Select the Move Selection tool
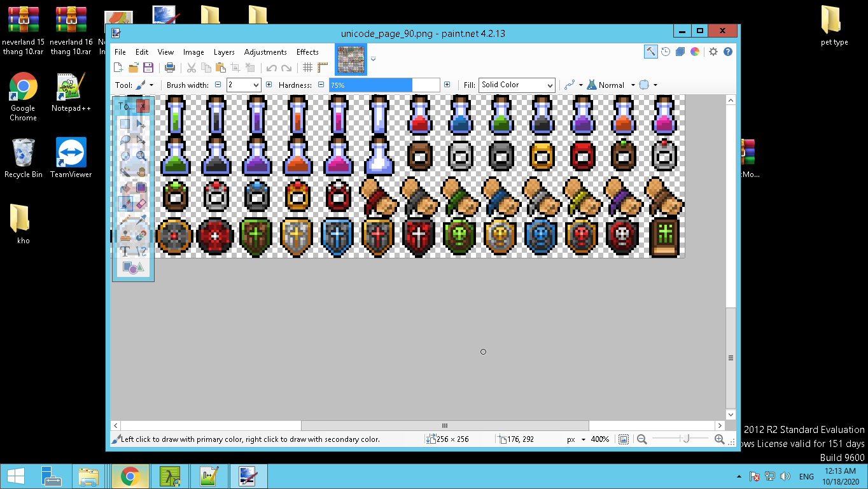868x489 pixels. coord(141,139)
